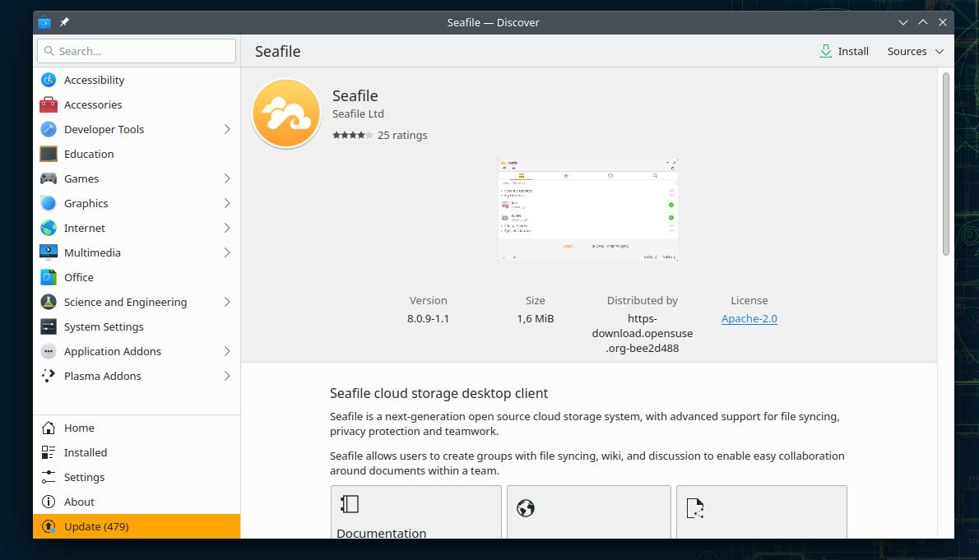979x560 pixels.
Task: Click the distributor text "https-download.opensuse.org-bee2d488"
Action: (643, 333)
